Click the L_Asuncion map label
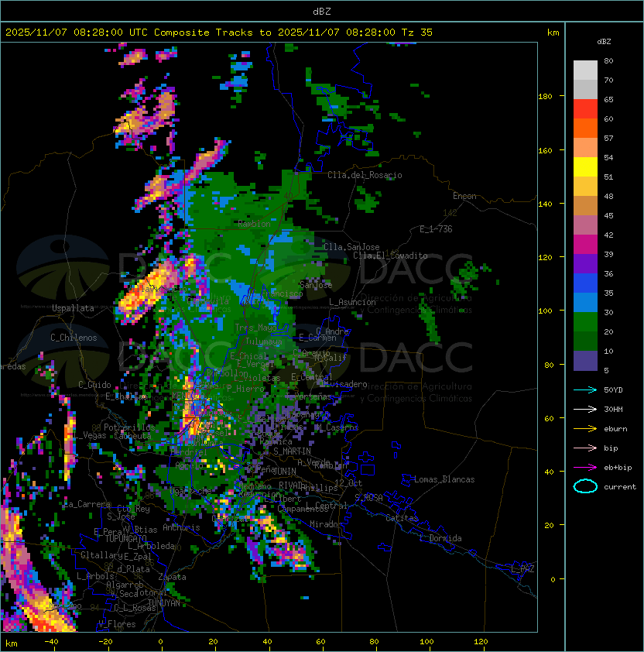 pyautogui.click(x=352, y=302)
